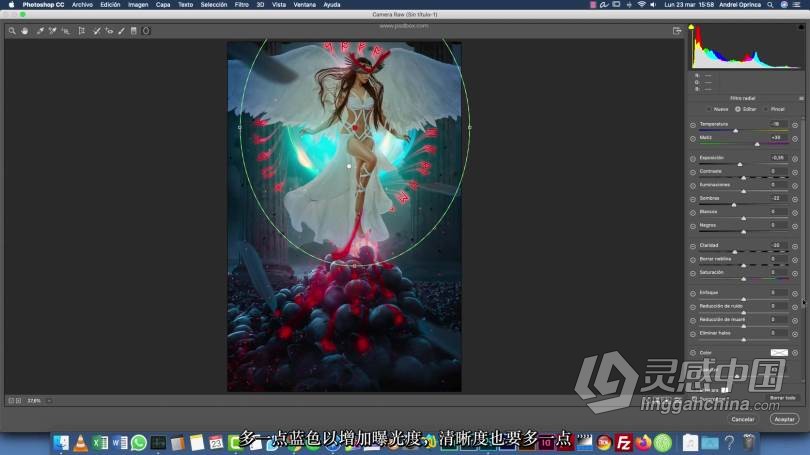Image resolution: width=810 pixels, height=455 pixels.
Task: Click the Exposición slider handle
Action: [x=740, y=164]
